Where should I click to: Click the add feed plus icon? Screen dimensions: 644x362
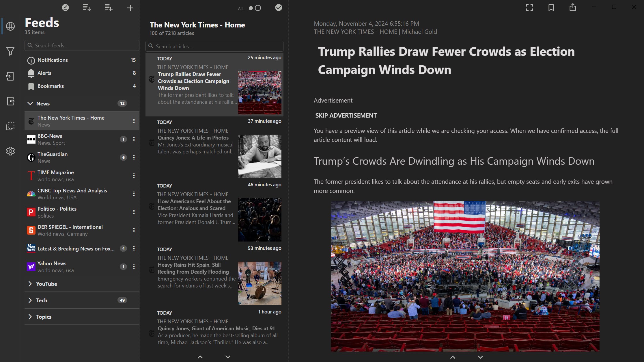coord(130,8)
